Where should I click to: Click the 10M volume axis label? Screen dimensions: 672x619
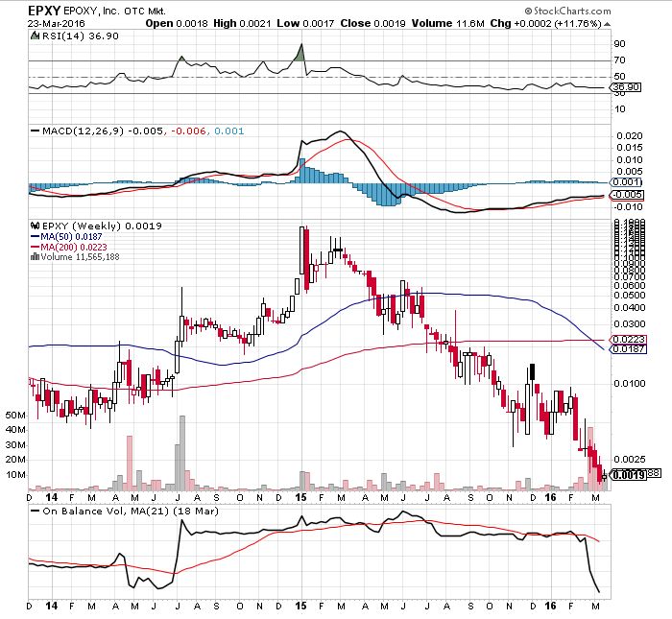click(15, 475)
